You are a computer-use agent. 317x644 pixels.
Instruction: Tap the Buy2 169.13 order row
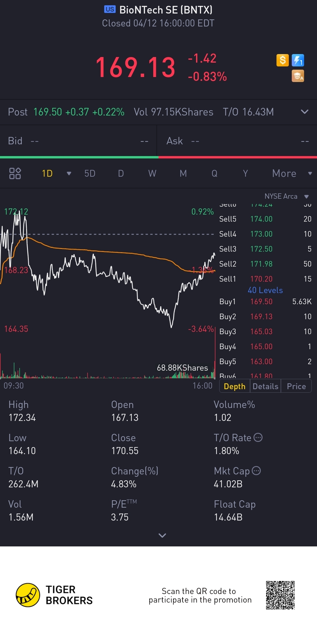tap(265, 317)
